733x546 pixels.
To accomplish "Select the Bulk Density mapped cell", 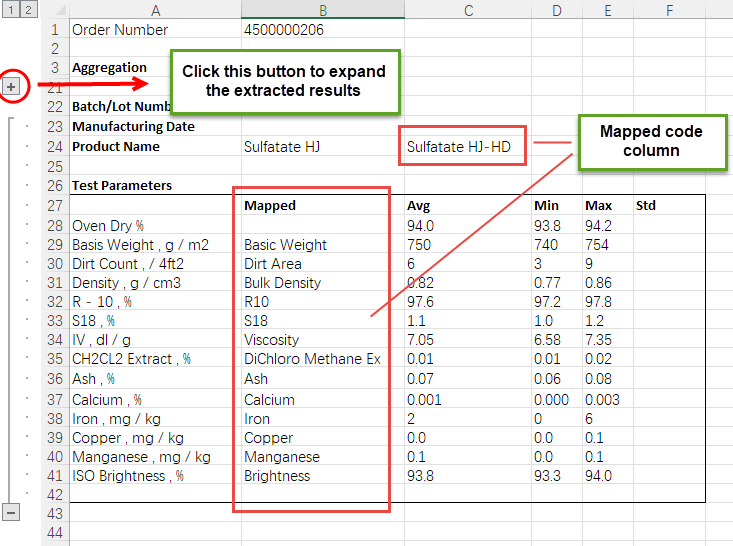I will pos(283,283).
